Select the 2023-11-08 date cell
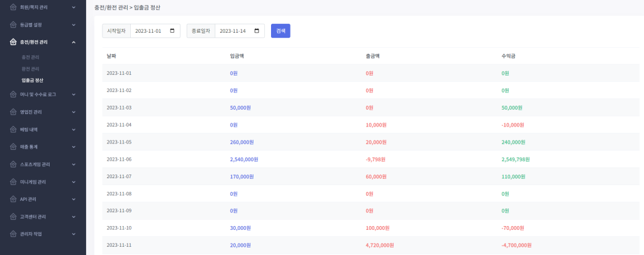 pos(119,193)
